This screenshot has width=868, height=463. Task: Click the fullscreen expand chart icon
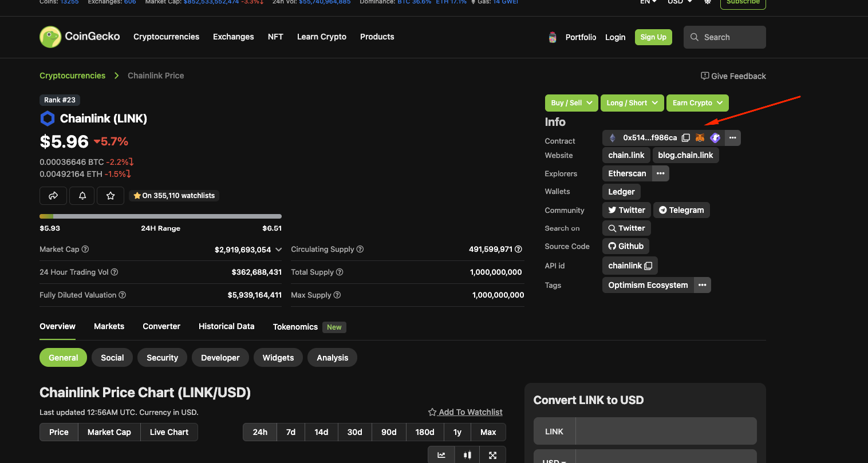click(x=492, y=455)
